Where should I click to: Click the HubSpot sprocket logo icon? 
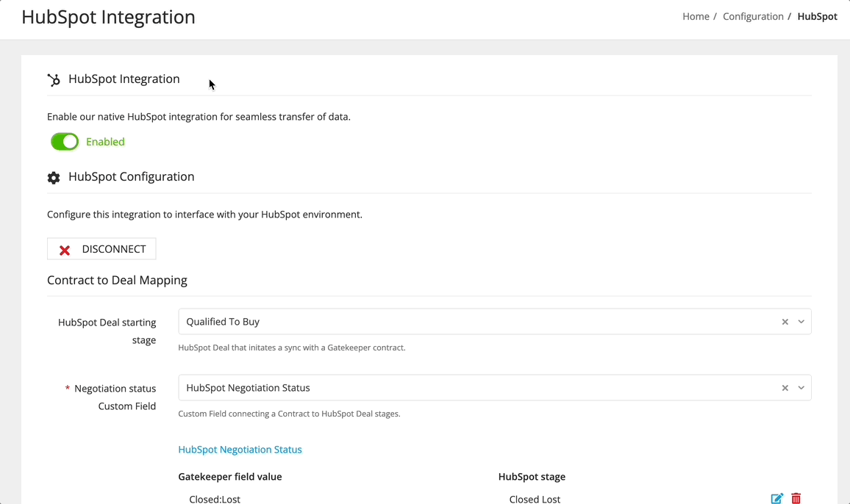click(x=54, y=79)
